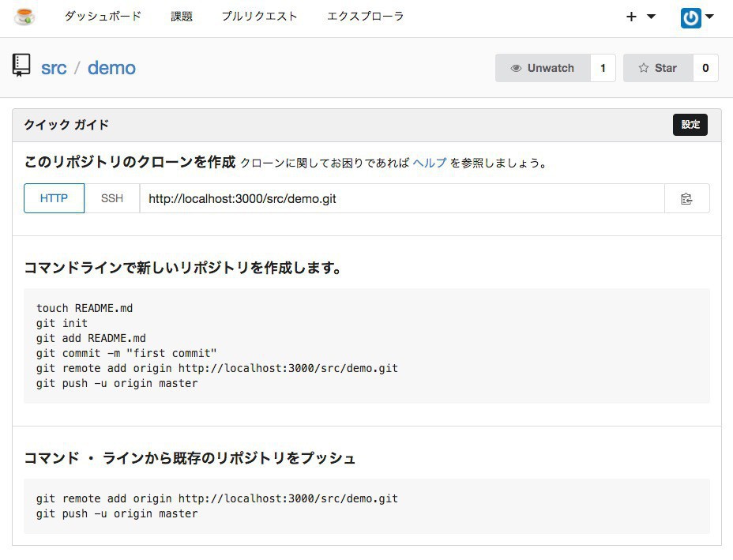Go to 課題 in the top navigation
This screenshot has height=560, width=733.
(182, 17)
